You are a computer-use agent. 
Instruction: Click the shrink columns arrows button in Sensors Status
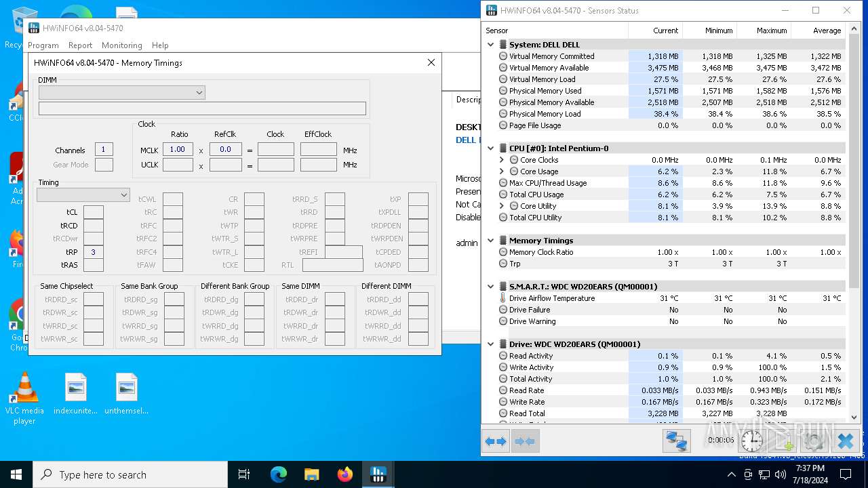tap(524, 441)
